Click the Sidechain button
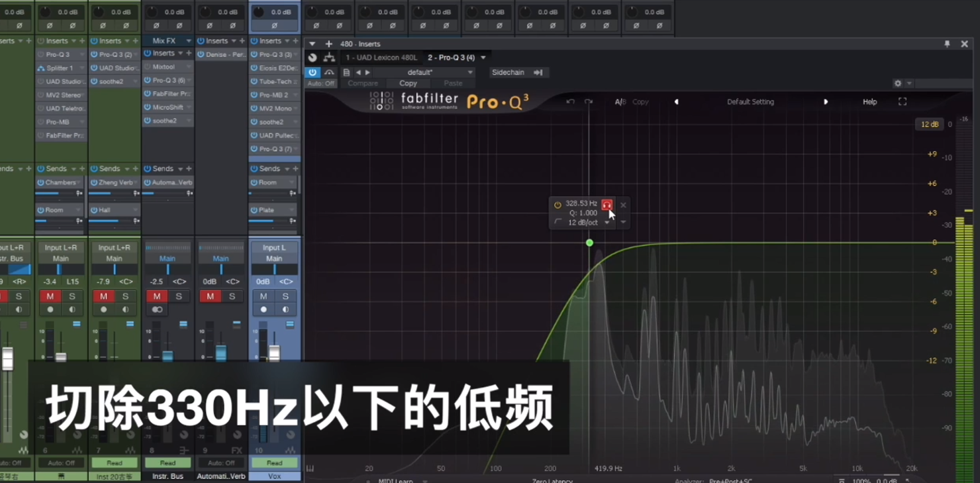980x483 pixels. click(508, 72)
